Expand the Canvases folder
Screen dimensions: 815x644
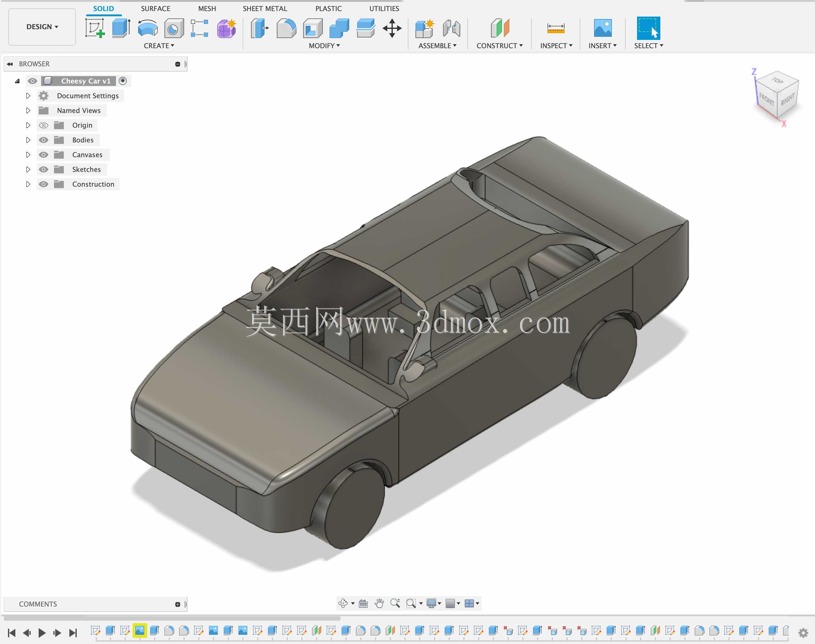[x=28, y=155]
